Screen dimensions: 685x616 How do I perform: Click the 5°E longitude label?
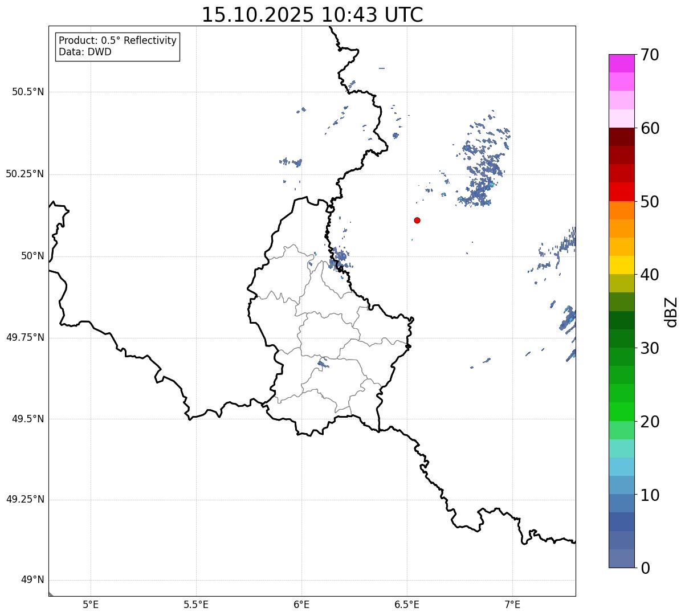pyautogui.click(x=91, y=604)
